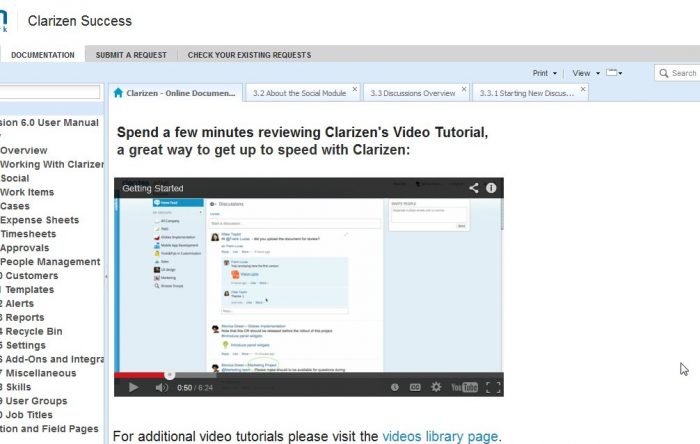Screen dimensions: 700x444
Task: Select Alerts tree item
Action: pos(19,303)
